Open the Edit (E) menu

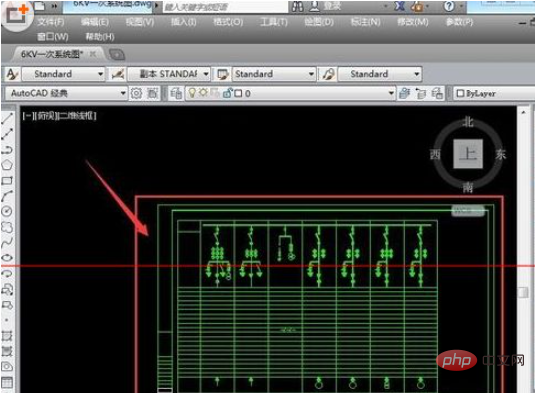[x=95, y=22]
